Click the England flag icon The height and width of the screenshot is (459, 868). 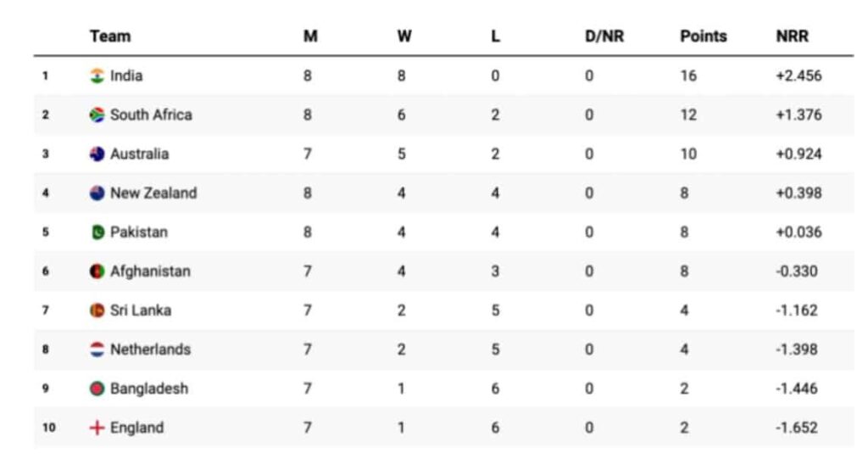97,428
